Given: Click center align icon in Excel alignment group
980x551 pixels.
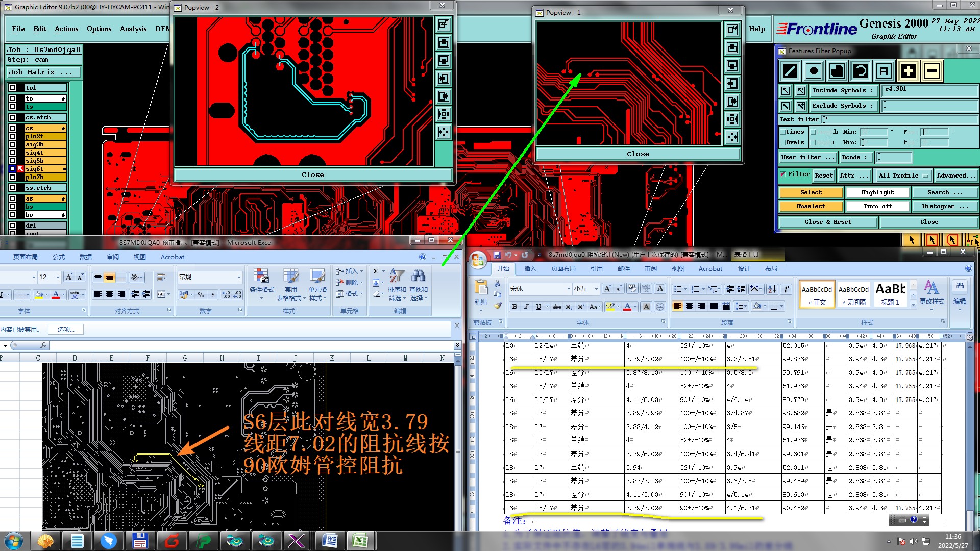Looking at the screenshot, I should point(110,294).
